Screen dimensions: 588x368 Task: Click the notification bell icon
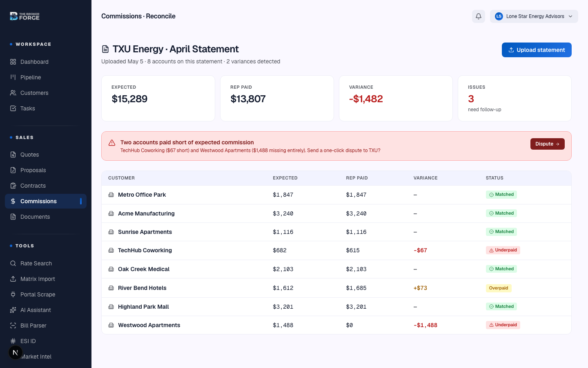tap(479, 16)
